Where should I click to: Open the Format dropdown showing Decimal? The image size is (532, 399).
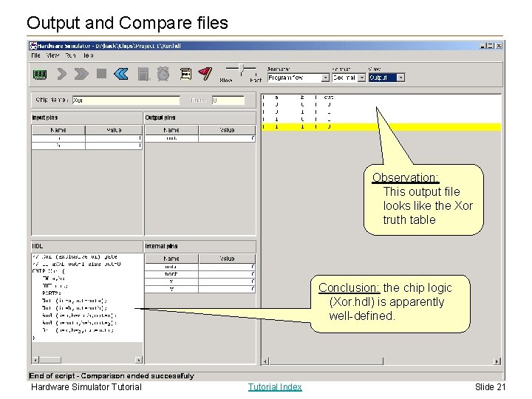349,78
